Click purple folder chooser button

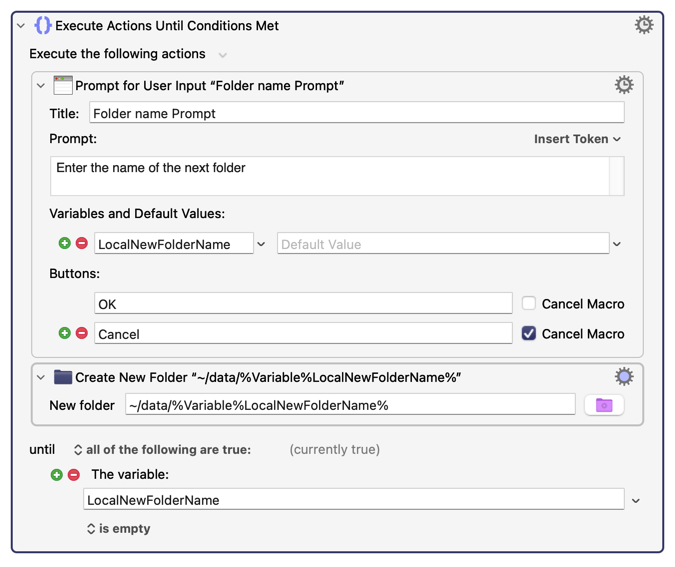[604, 405]
